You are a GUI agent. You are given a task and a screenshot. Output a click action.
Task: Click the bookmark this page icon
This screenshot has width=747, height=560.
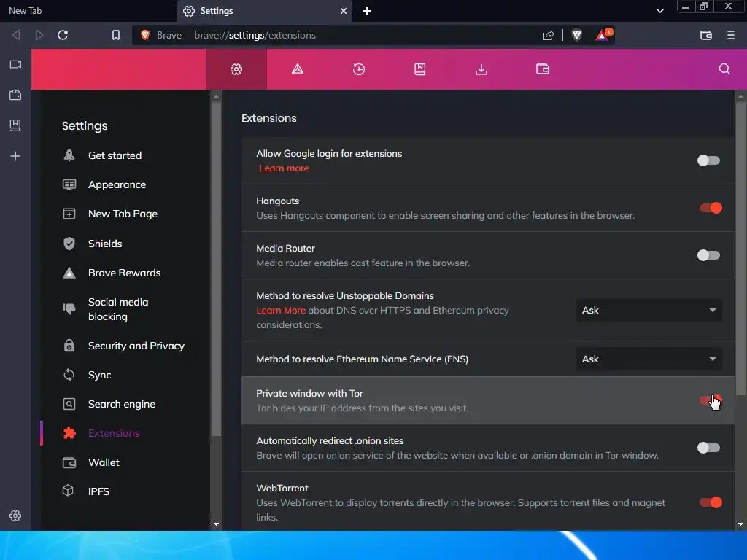pyautogui.click(x=116, y=35)
